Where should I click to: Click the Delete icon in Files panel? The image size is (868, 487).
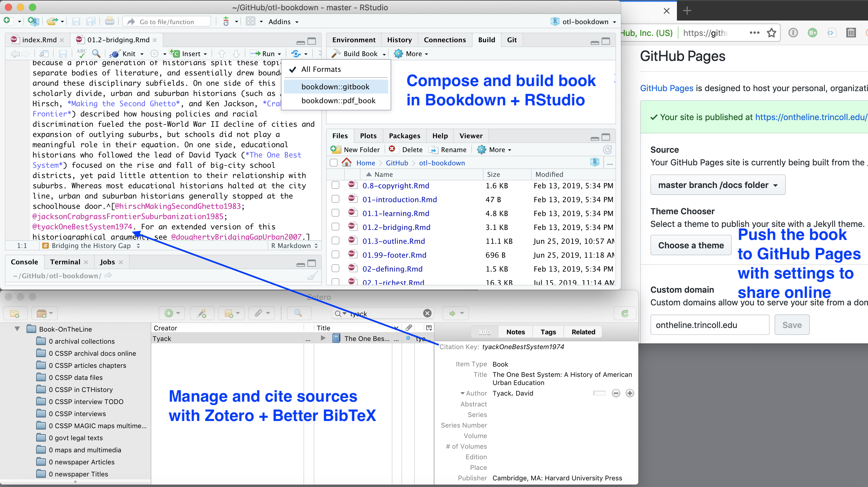tap(391, 149)
